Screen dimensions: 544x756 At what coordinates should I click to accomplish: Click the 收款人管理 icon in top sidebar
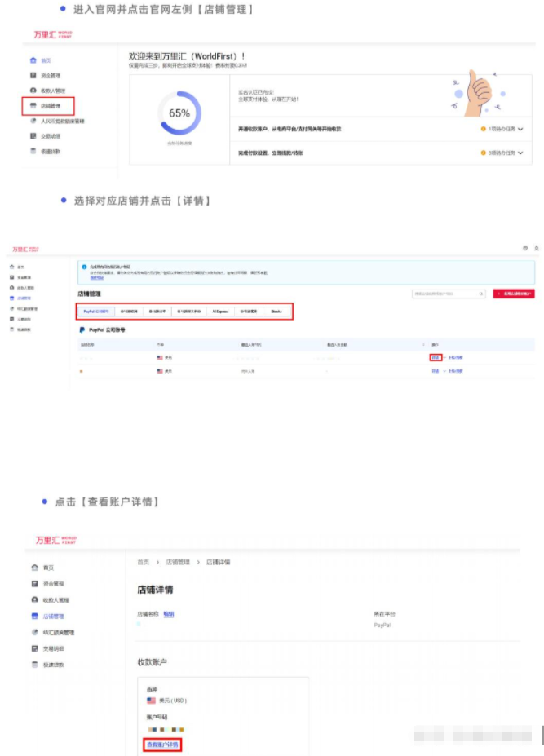(33, 91)
